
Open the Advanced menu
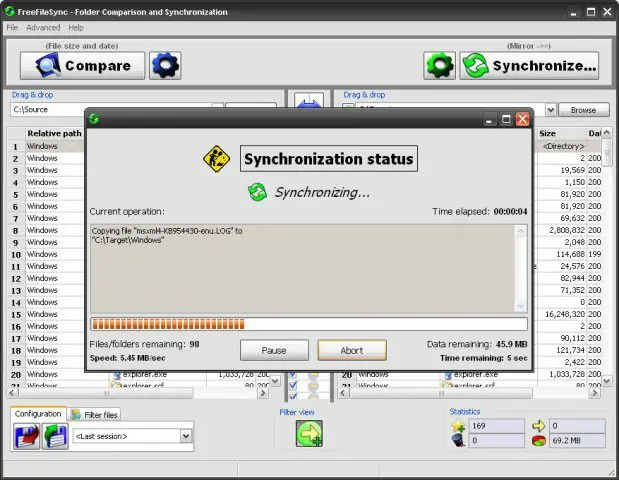pyautogui.click(x=43, y=28)
